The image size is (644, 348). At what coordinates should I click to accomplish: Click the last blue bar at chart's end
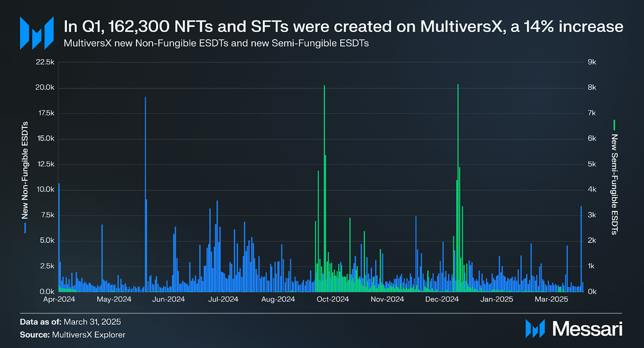tap(581, 249)
